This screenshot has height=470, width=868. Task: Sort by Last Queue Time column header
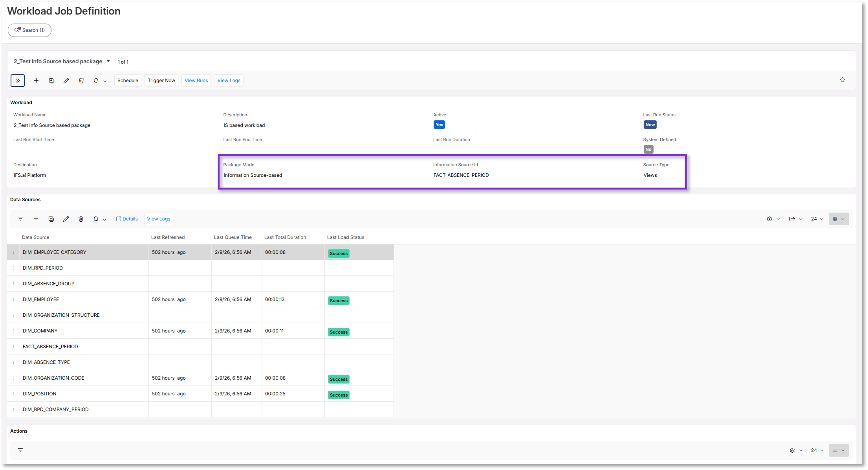coord(232,237)
